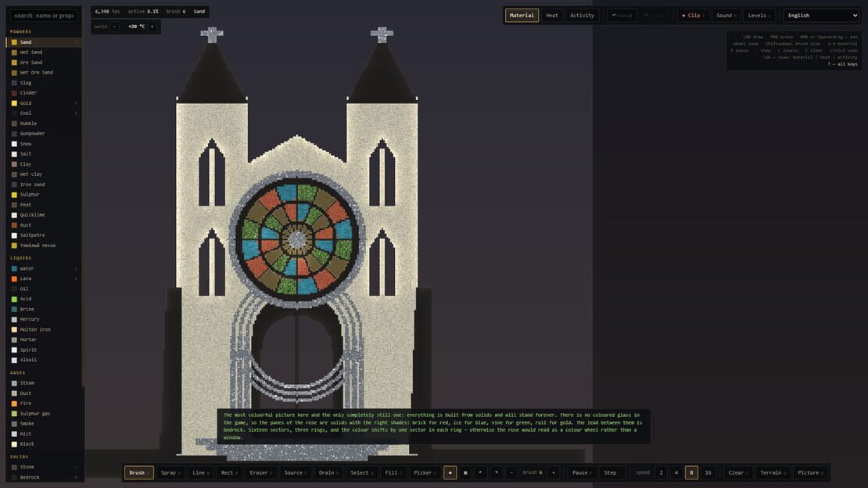The image size is (868, 488).
Task: Switch to the Material view tab
Action: coord(522,16)
